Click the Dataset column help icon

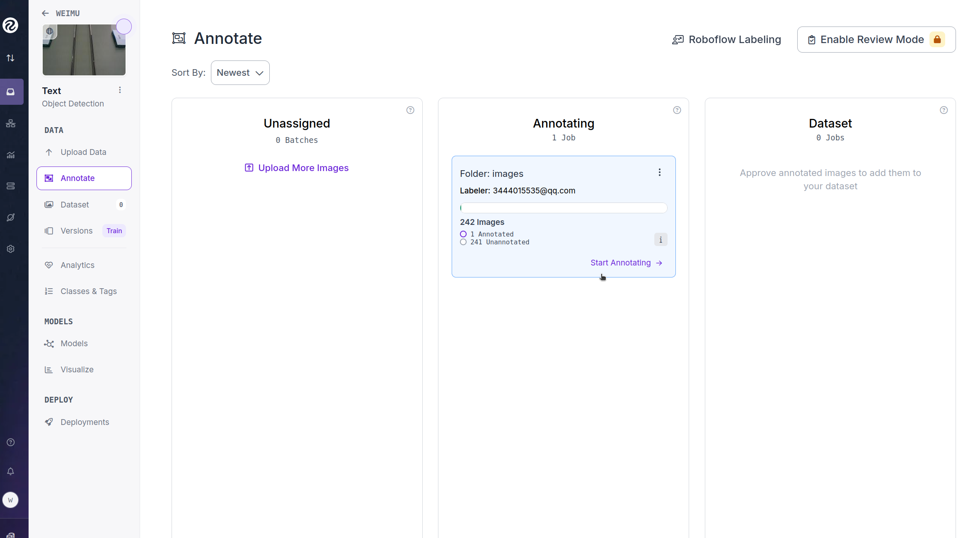(x=944, y=110)
